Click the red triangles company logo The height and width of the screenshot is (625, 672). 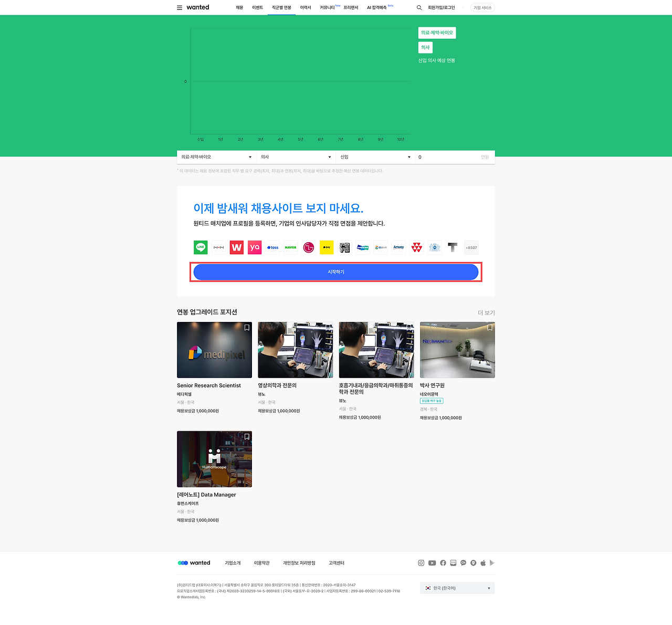point(417,247)
